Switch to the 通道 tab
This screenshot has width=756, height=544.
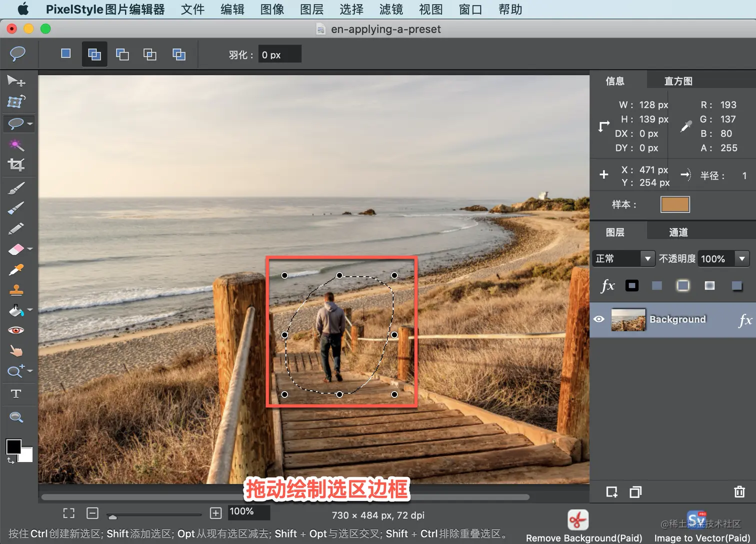pos(678,232)
